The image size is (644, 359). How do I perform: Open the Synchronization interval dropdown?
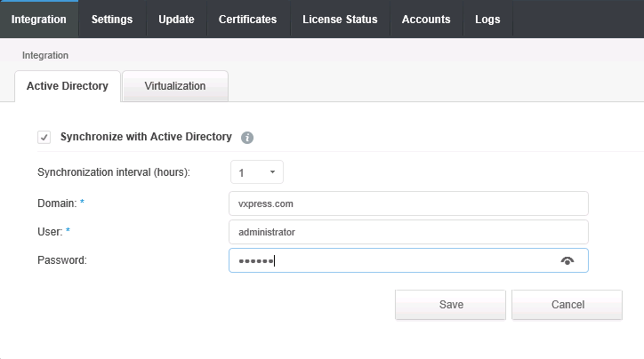[256, 172]
